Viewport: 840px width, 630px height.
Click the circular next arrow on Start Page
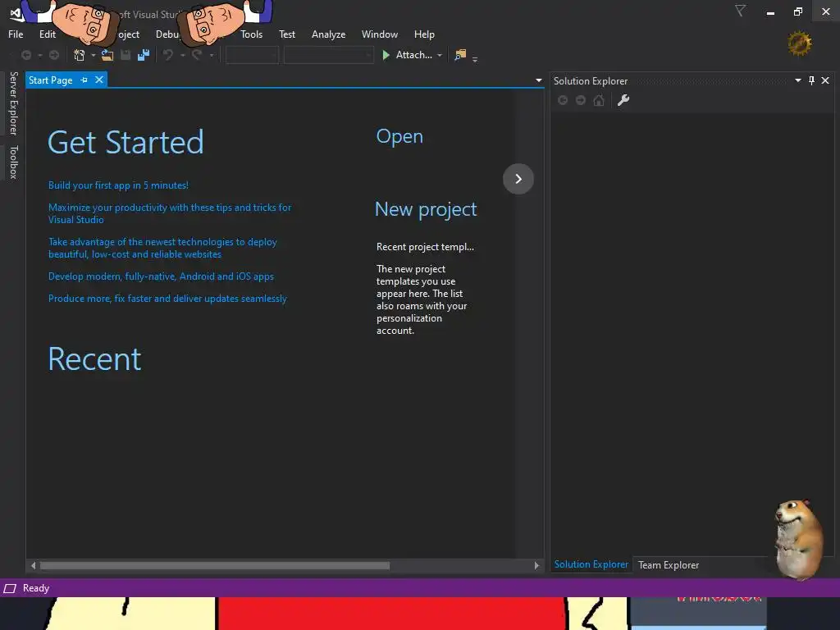[x=518, y=179]
